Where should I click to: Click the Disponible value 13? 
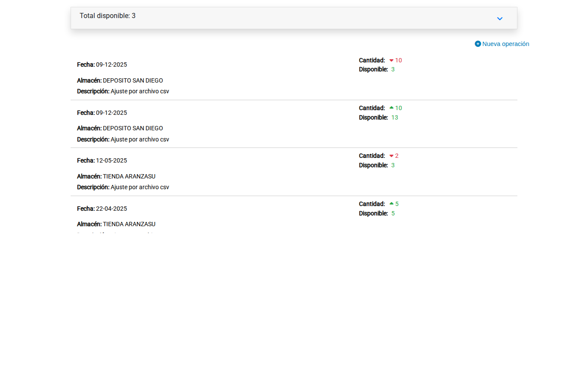point(394,117)
